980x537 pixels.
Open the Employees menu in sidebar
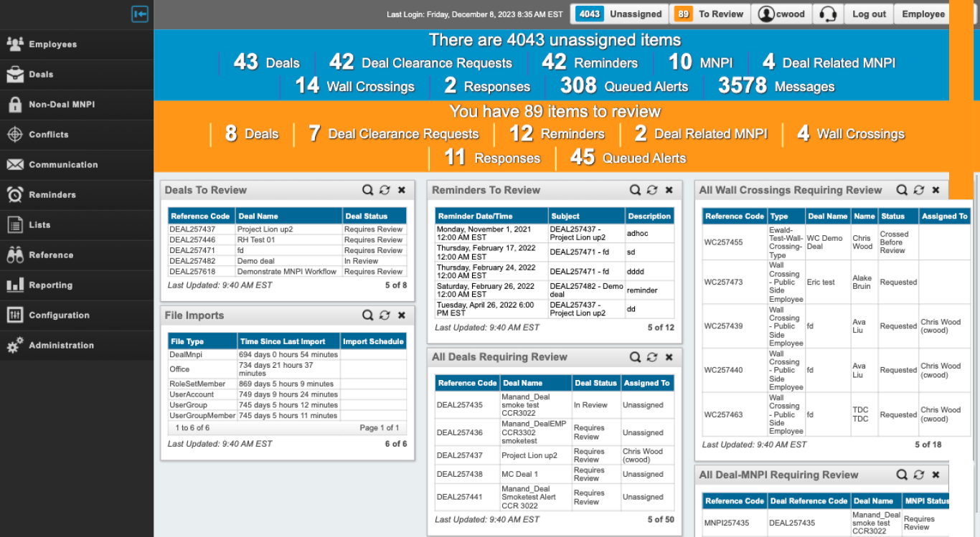click(52, 44)
